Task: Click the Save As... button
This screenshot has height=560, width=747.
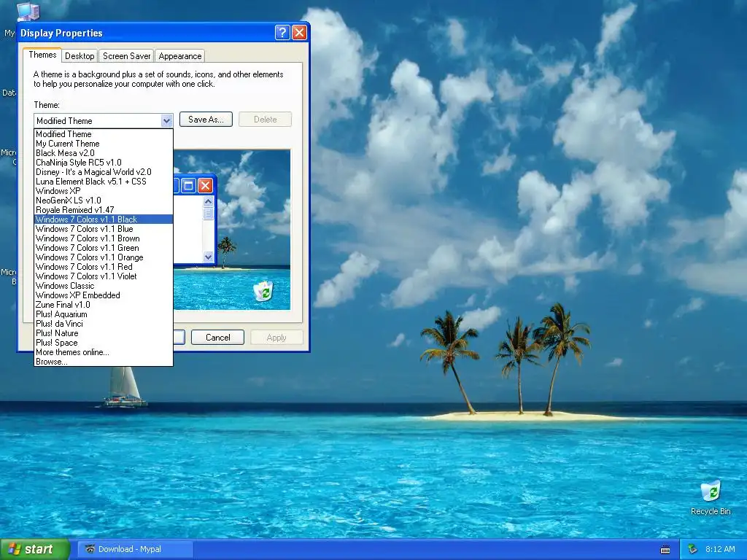Action: pyautogui.click(x=206, y=120)
